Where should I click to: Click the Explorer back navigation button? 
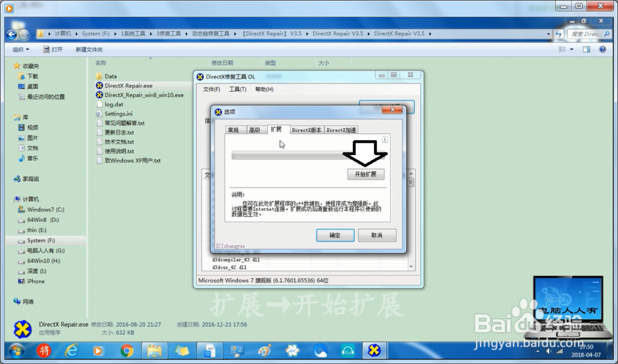pos(11,34)
